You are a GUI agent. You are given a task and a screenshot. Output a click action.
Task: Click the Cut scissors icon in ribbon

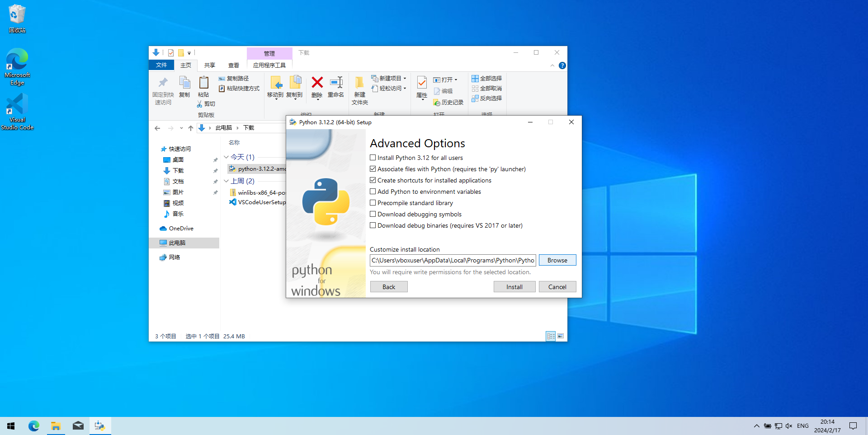[199, 104]
